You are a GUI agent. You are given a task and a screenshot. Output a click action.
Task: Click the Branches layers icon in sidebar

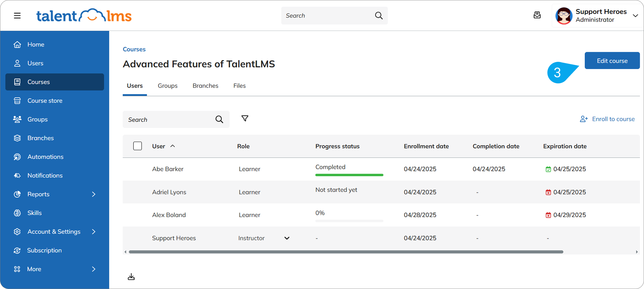pos(17,138)
